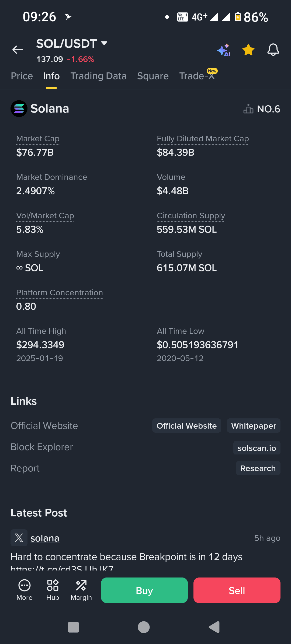Open the Square tab
The width and height of the screenshot is (291, 644).
(x=153, y=76)
